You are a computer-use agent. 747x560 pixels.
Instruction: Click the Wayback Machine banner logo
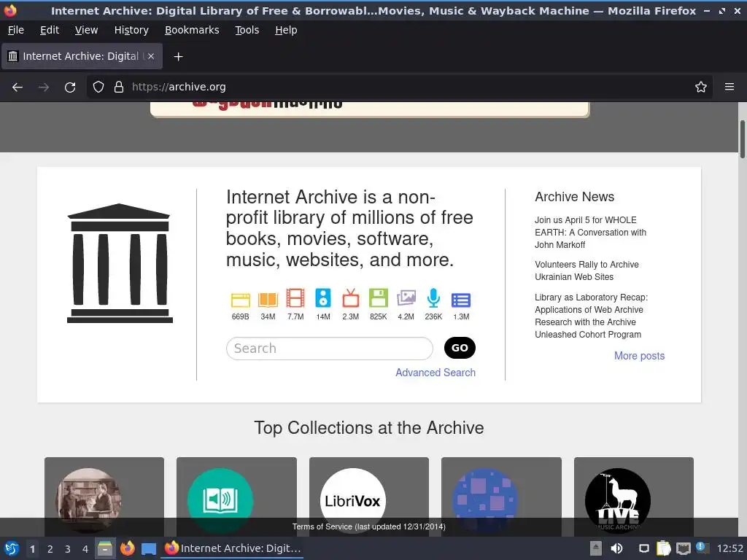click(267, 104)
